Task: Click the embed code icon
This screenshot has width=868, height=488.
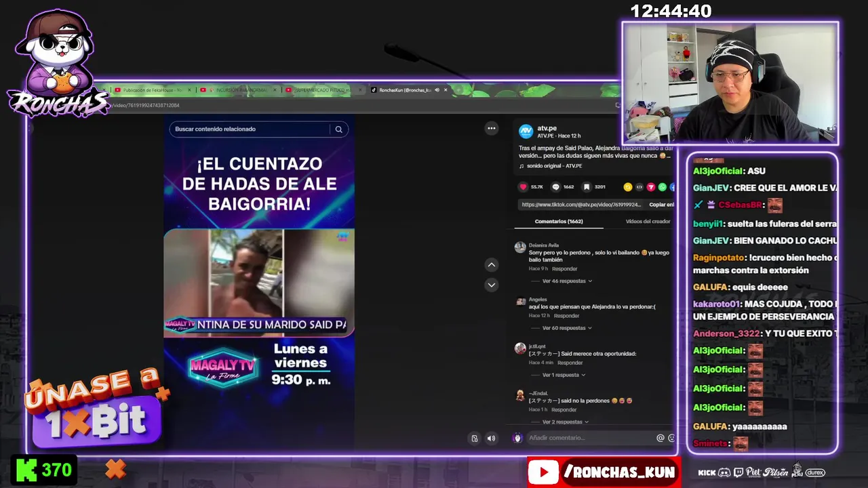Action: click(639, 187)
